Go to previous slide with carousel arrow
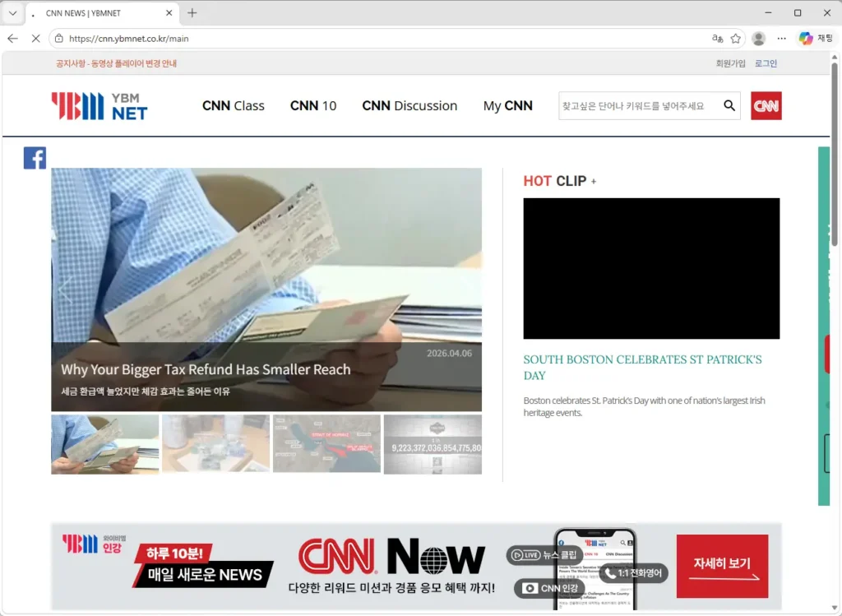 66,289
